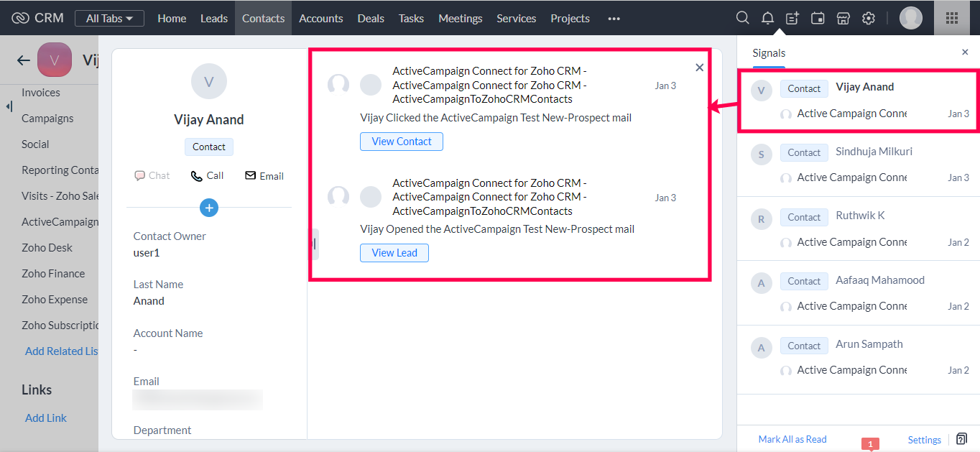980x452 pixels.
Task: Click Mark All as Read
Action: coord(792,439)
